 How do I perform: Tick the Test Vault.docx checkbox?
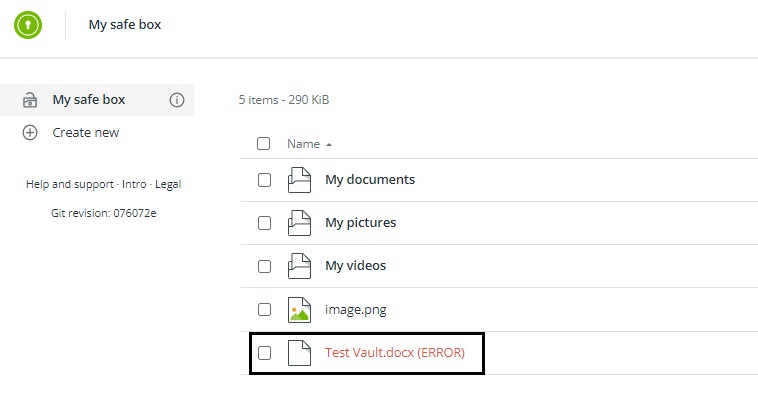pos(264,353)
